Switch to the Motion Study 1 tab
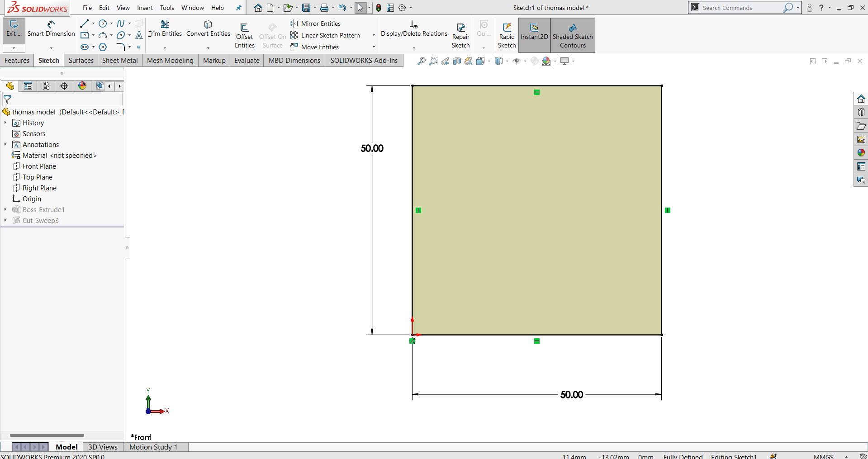Viewport: 868px width, 459px height. pyautogui.click(x=153, y=447)
